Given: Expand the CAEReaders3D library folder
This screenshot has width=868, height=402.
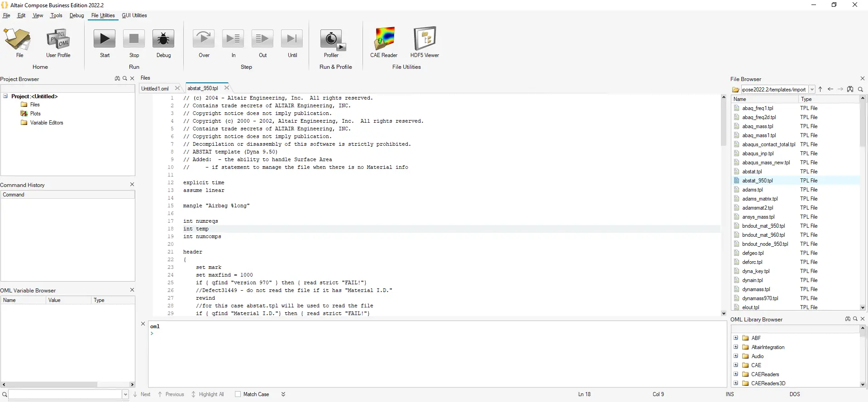Looking at the screenshot, I should tap(736, 383).
